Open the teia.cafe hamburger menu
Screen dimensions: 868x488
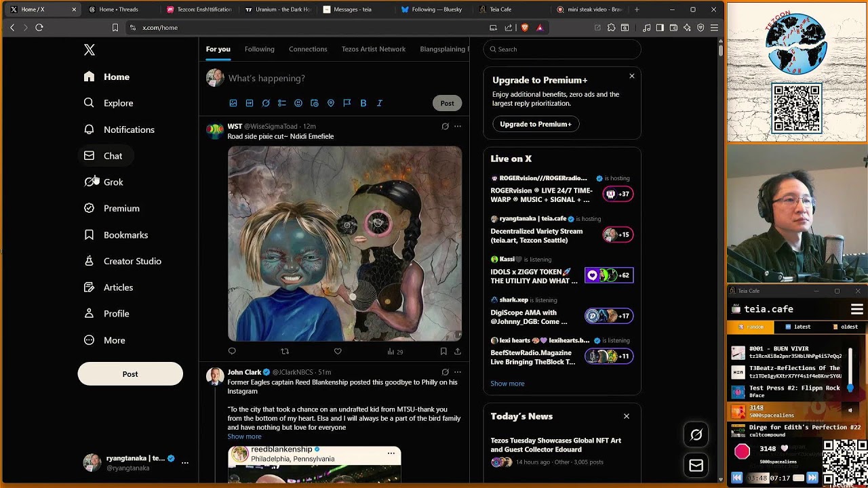pos(856,310)
